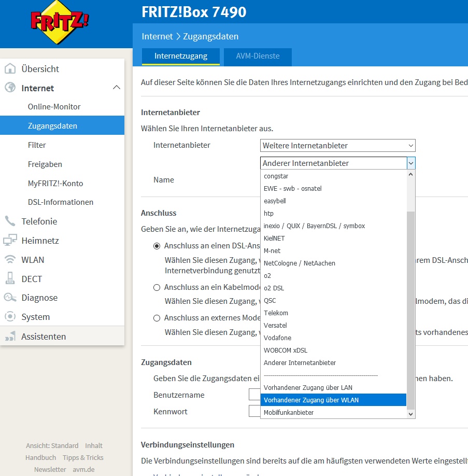
Task: Click the Assistenten wizard icon
Action: 10,336
